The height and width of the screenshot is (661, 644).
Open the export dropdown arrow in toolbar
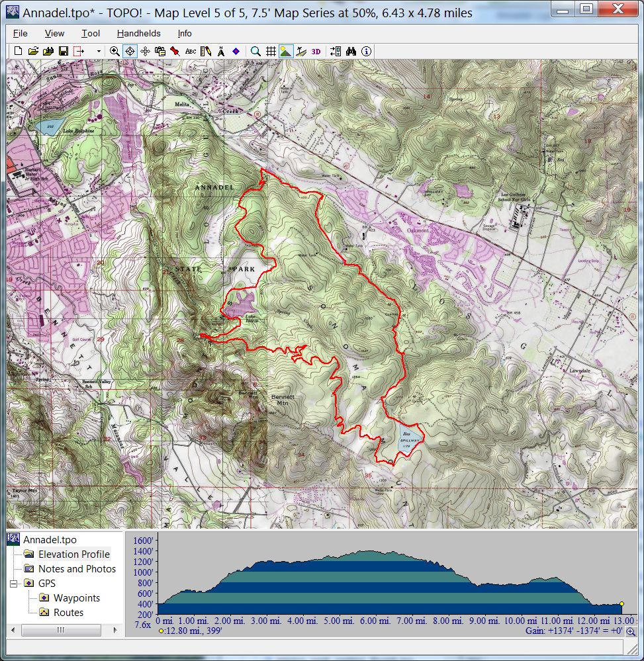99,51
